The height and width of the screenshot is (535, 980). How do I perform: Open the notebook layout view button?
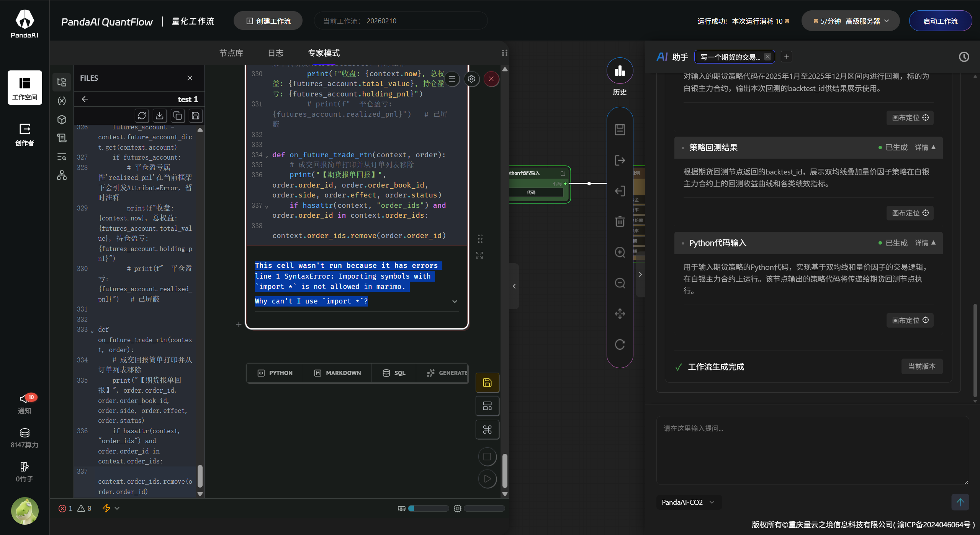pos(487,406)
